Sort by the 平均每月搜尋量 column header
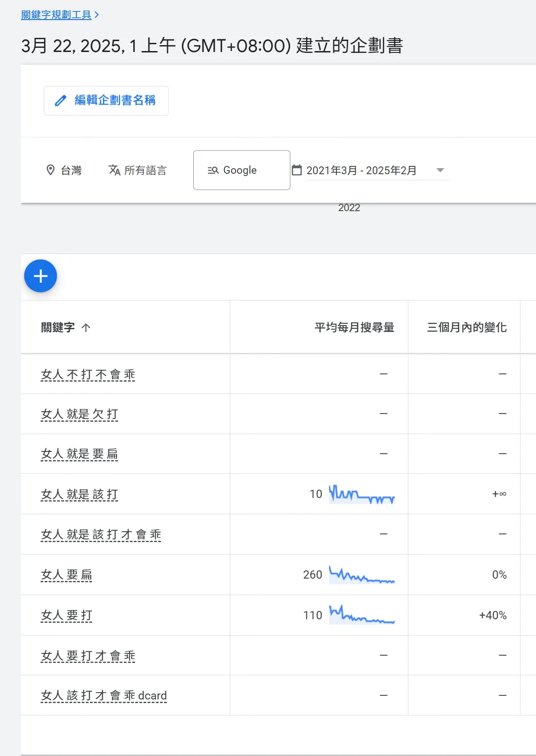 pyautogui.click(x=354, y=327)
